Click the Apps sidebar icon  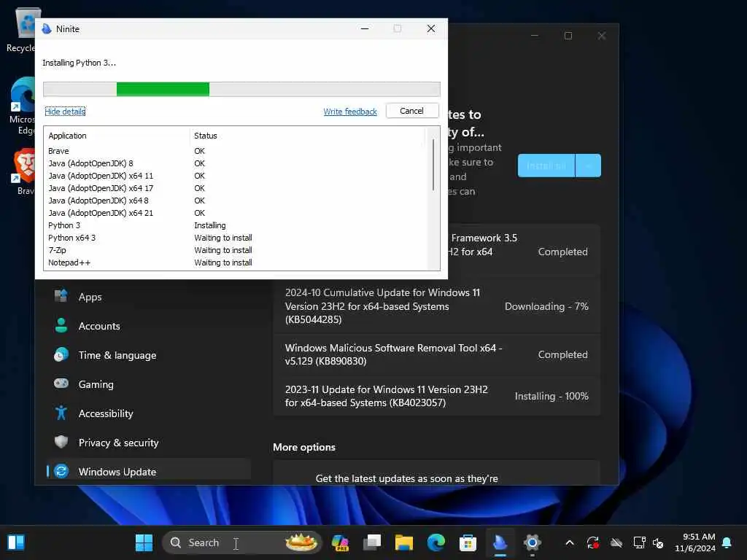[x=61, y=296]
